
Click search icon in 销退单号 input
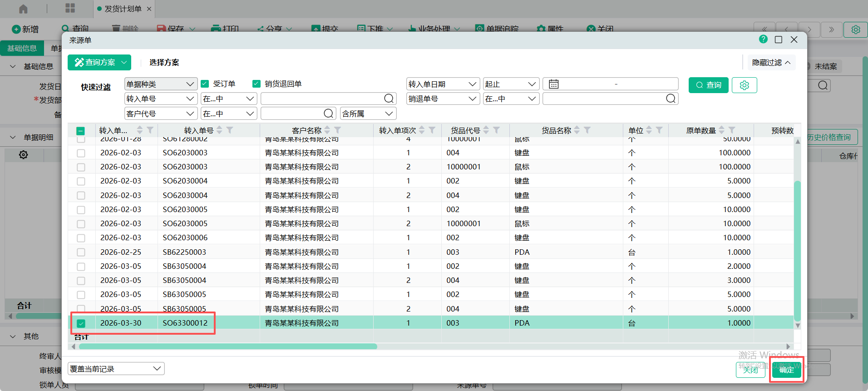[671, 99]
